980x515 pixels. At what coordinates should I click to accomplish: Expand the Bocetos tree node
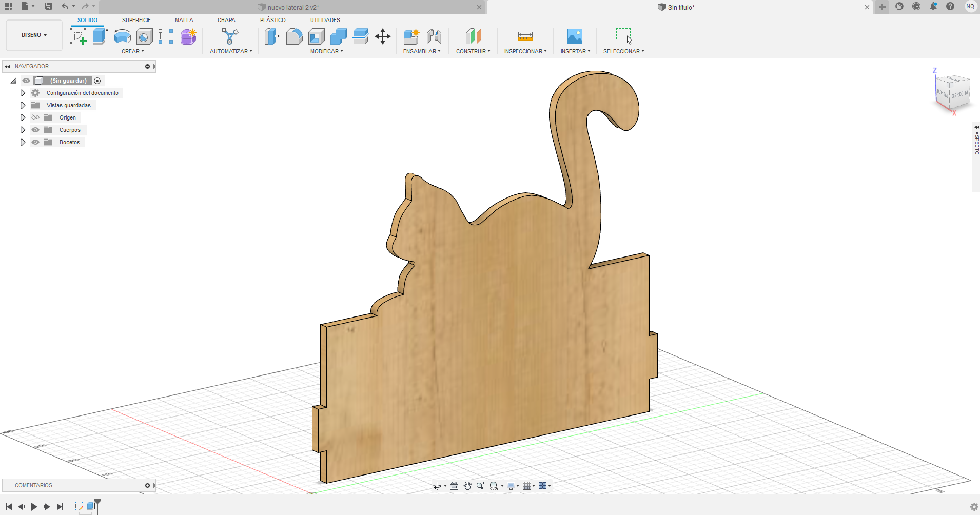coord(23,142)
